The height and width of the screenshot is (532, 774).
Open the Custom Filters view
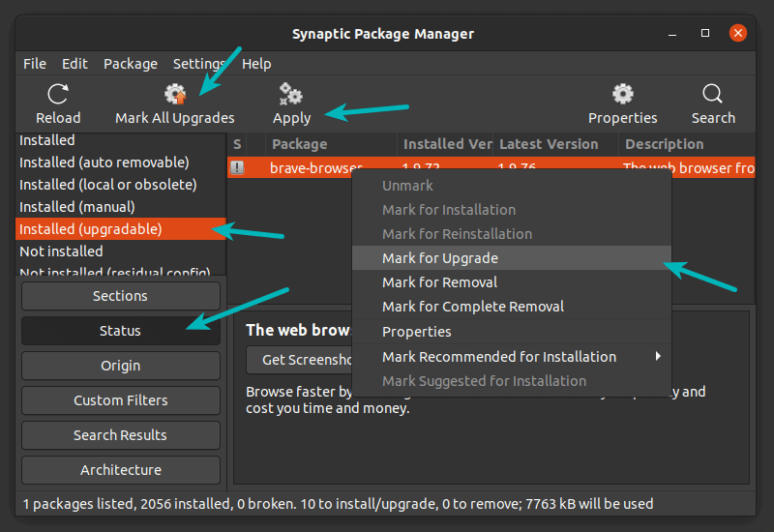click(x=120, y=400)
